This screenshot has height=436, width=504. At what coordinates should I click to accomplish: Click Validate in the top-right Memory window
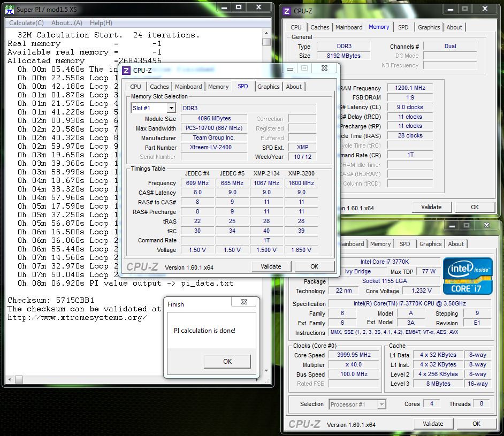click(x=431, y=207)
